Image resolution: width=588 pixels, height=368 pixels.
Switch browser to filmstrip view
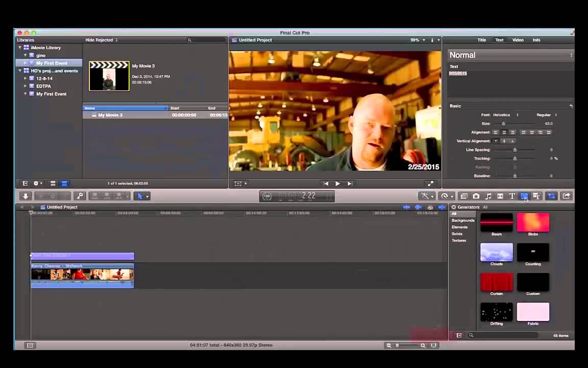pyautogui.click(x=53, y=183)
